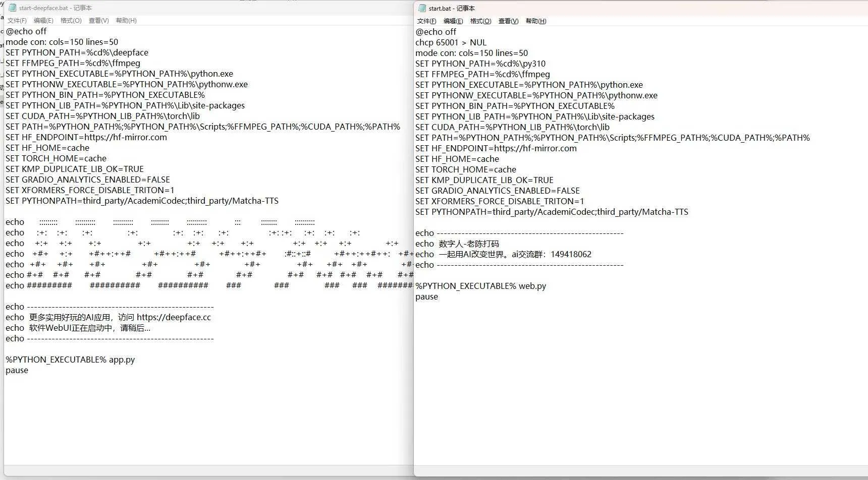Click SET PYTHONPATH line in start.bat
The width and height of the screenshot is (868, 480).
coord(552,212)
